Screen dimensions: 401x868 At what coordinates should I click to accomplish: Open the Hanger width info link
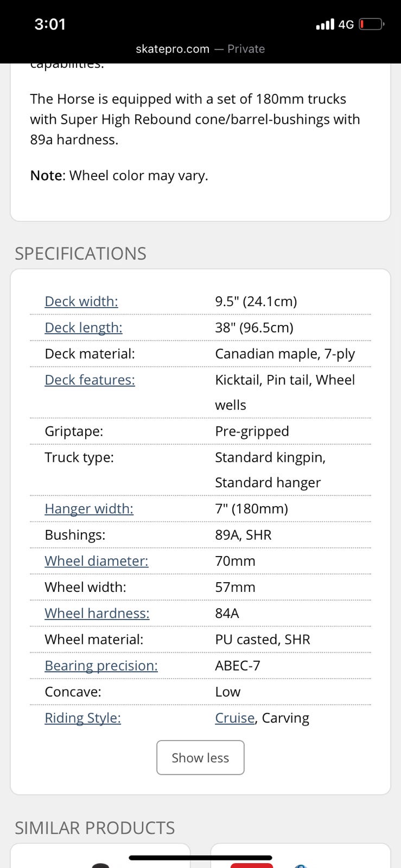[89, 508]
